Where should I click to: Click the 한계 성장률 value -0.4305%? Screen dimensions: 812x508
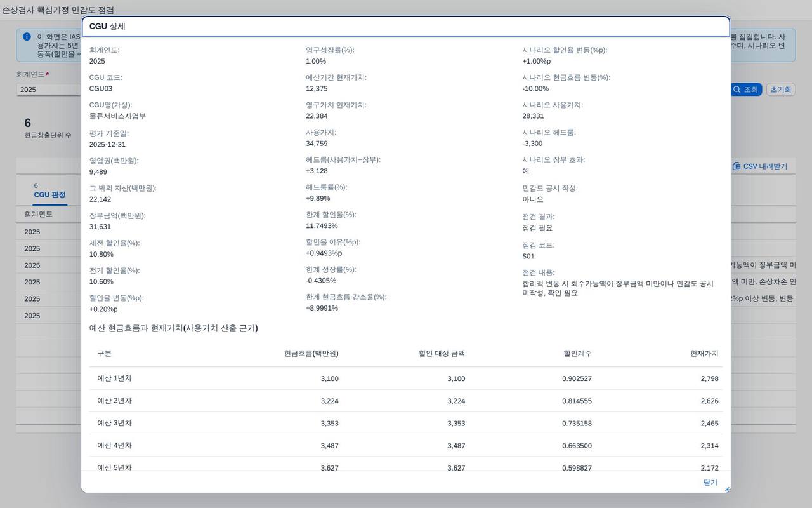point(321,281)
